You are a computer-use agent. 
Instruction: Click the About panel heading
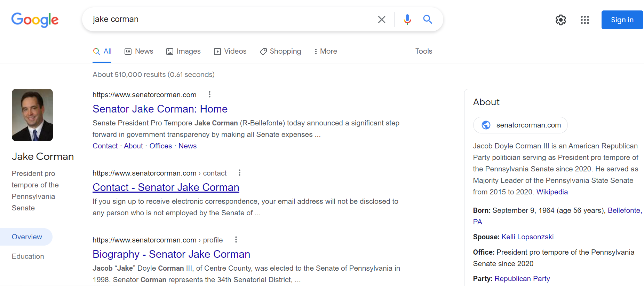pos(486,102)
